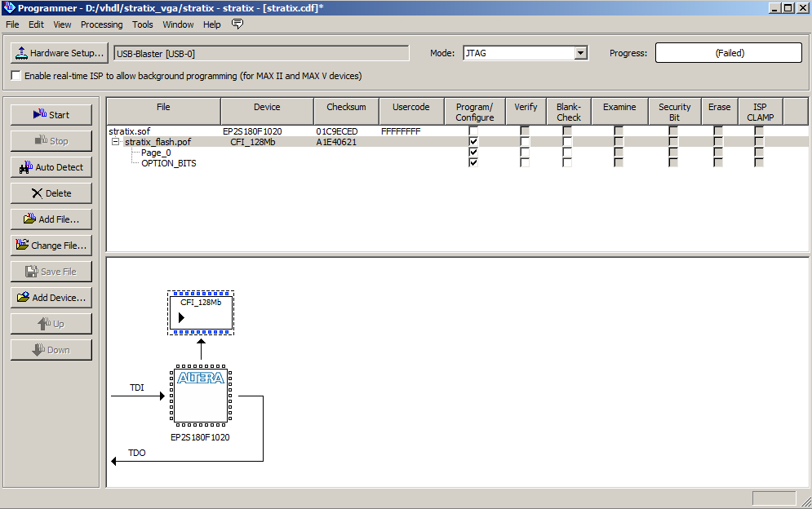
Task: Click the TDI label in chain diagram
Action: (137, 387)
